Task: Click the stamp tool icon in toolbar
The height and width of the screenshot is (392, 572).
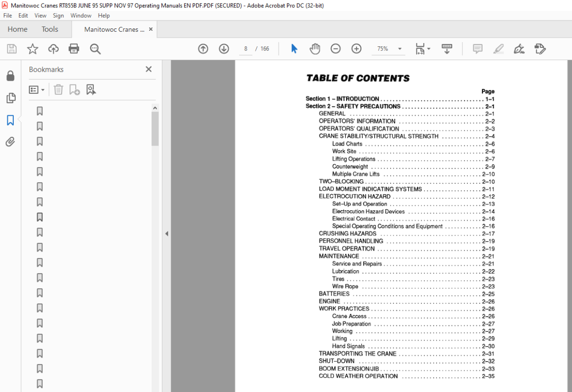Action: coord(540,49)
